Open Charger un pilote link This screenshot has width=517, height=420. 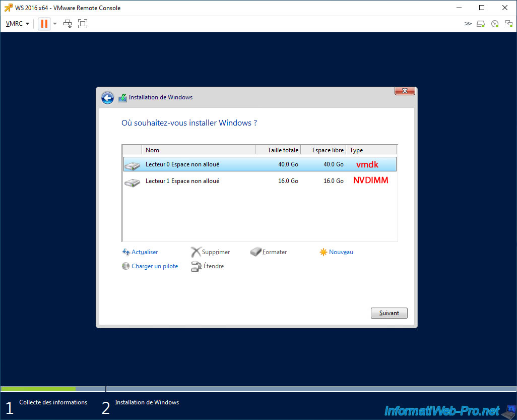click(x=154, y=266)
